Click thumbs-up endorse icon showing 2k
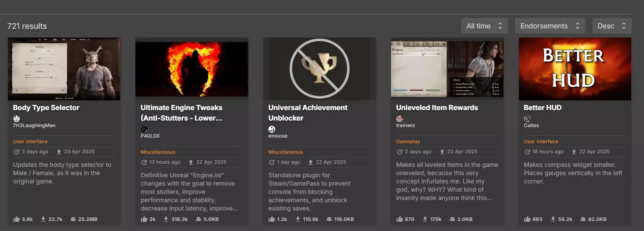The image size is (644, 231). [144, 219]
